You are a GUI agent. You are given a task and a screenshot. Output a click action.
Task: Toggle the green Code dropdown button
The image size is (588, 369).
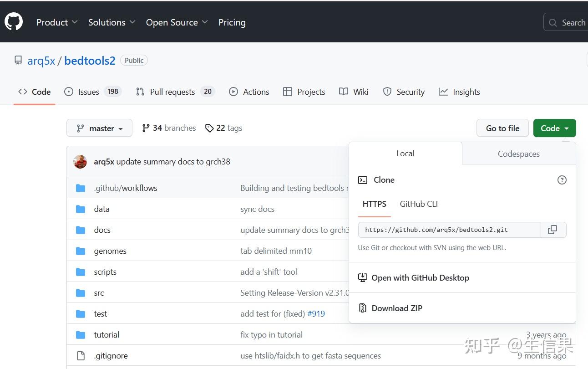click(x=554, y=128)
